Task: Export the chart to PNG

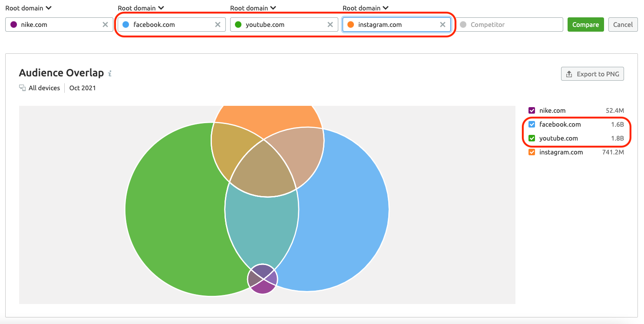Action: point(592,74)
